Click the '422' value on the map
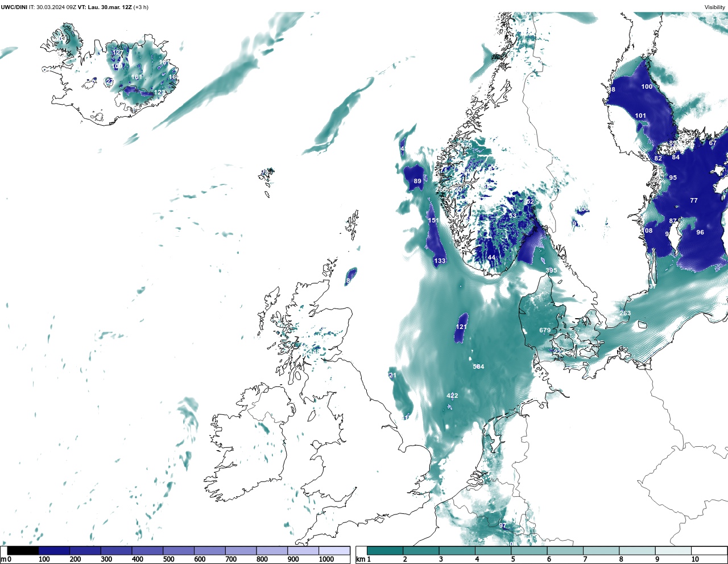 coord(452,396)
